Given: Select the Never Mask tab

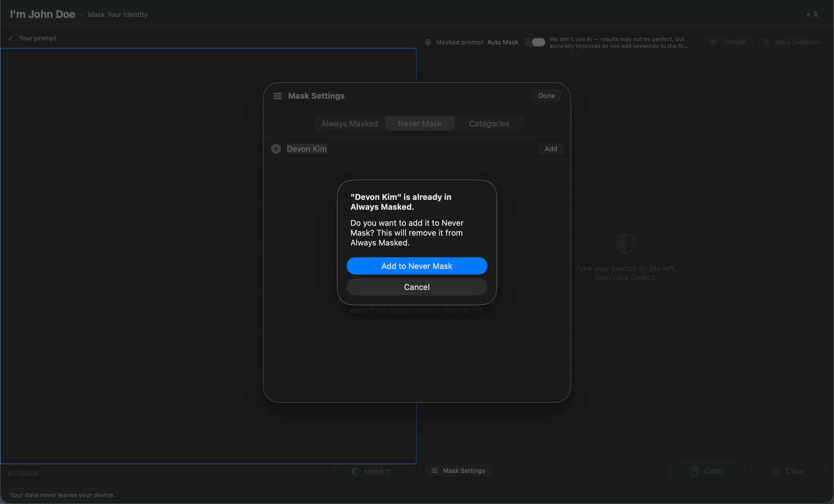Looking at the screenshot, I should [x=419, y=123].
